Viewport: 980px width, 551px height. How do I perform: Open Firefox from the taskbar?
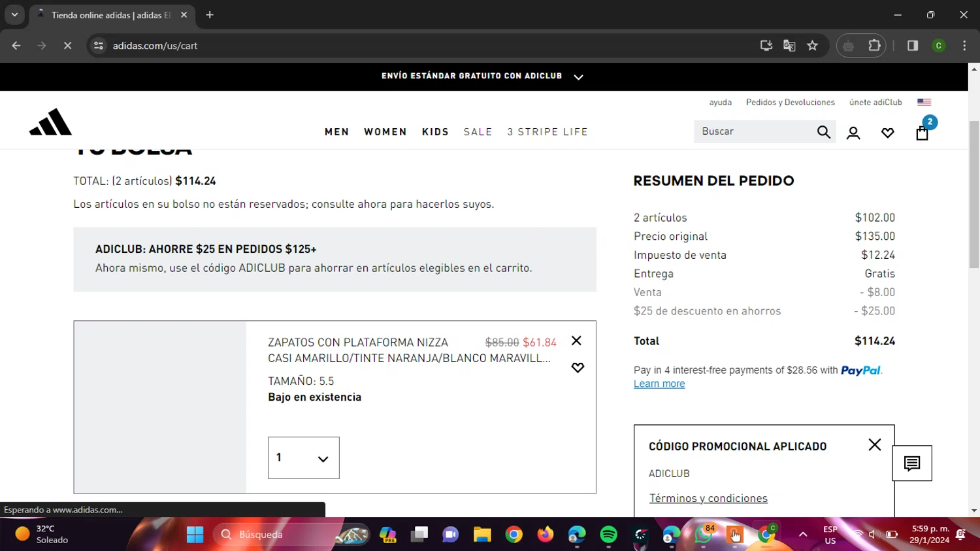point(545,535)
